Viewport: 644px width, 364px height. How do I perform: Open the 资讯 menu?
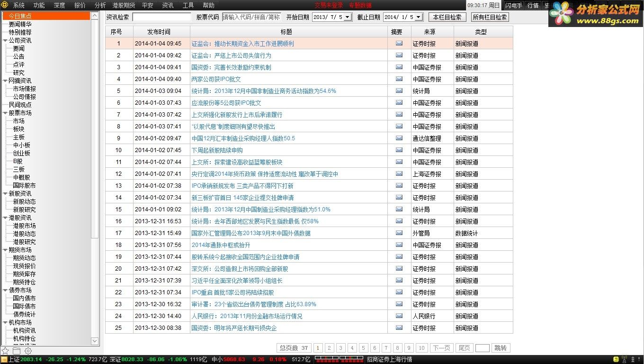coord(168,5)
